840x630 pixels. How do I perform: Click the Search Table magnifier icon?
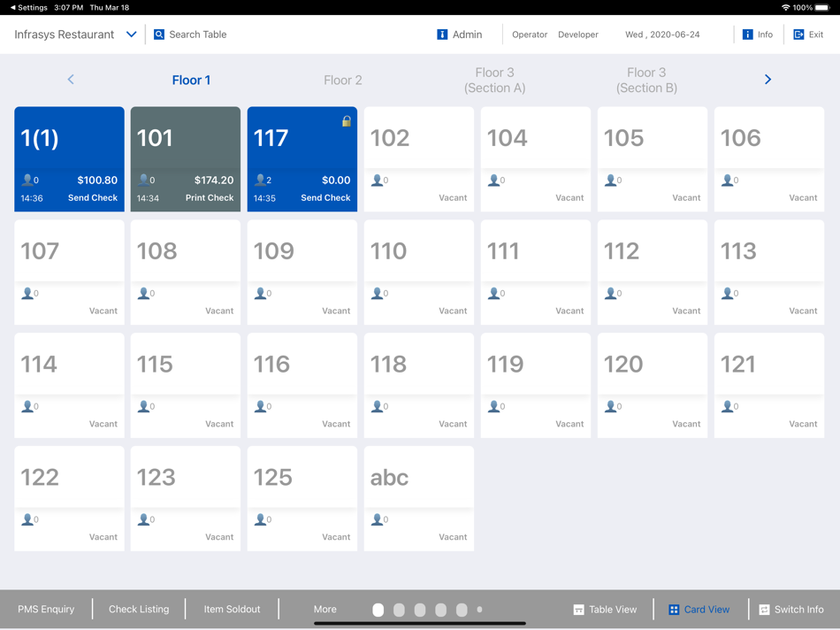click(159, 35)
